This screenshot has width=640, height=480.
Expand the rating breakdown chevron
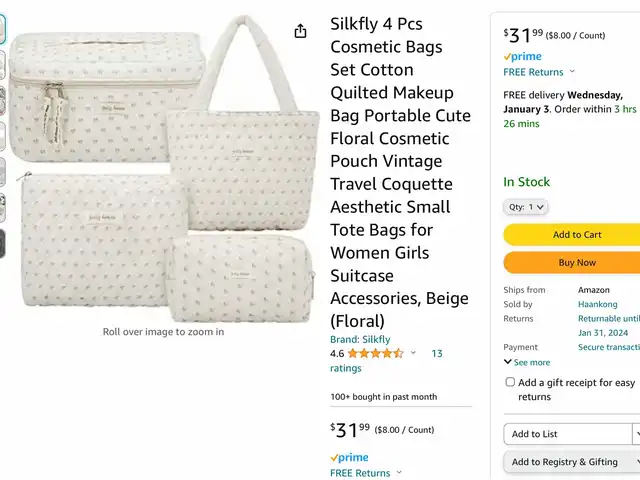tap(413, 353)
